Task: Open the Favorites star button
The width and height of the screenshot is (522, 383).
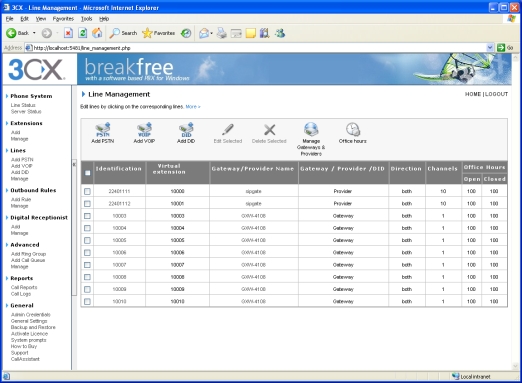Action: coord(158,33)
